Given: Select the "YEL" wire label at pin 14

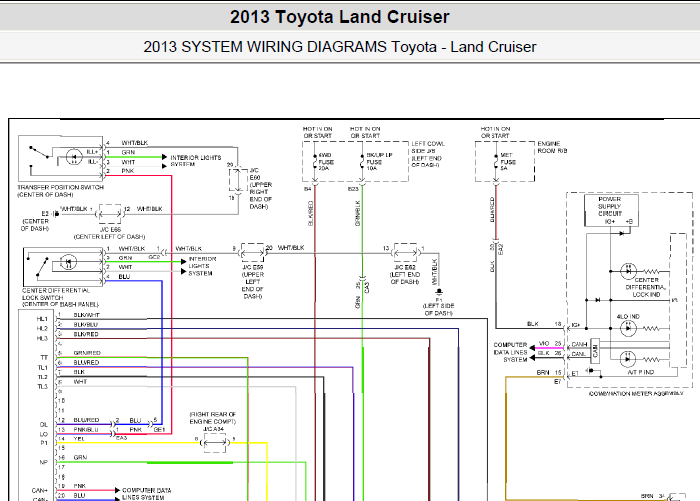Looking at the screenshot, I should pos(79,438).
